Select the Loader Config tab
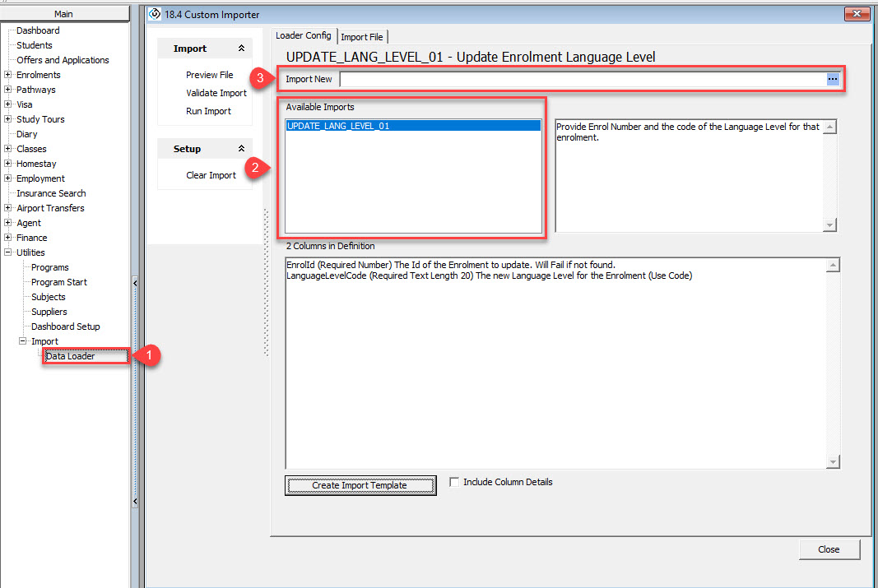The width and height of the screenshot is (878, 588). tap(303, 36)
